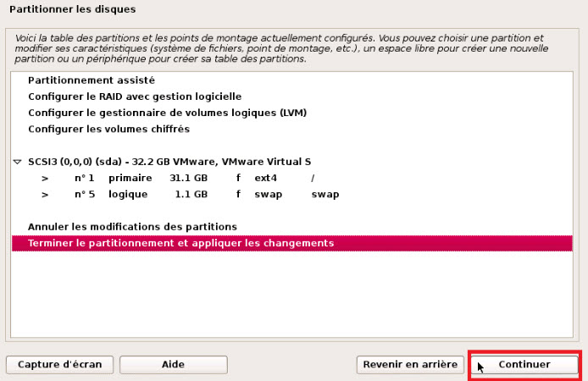Go back with Revenir en arrière

click(x=410, y=365)
